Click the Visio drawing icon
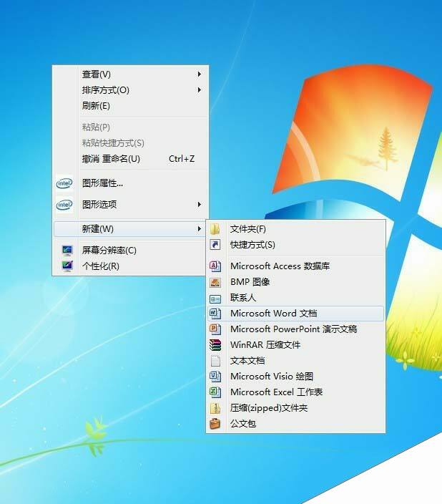 point(215,376)
